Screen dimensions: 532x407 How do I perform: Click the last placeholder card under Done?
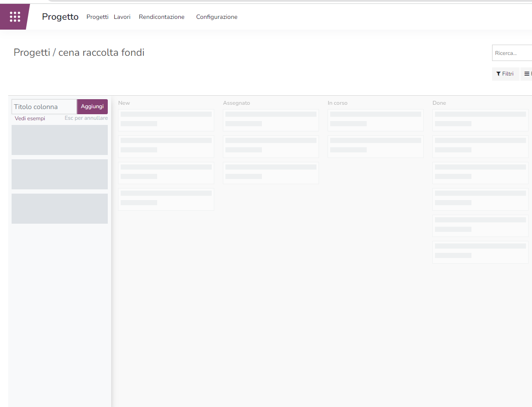(x=480, y=252)
